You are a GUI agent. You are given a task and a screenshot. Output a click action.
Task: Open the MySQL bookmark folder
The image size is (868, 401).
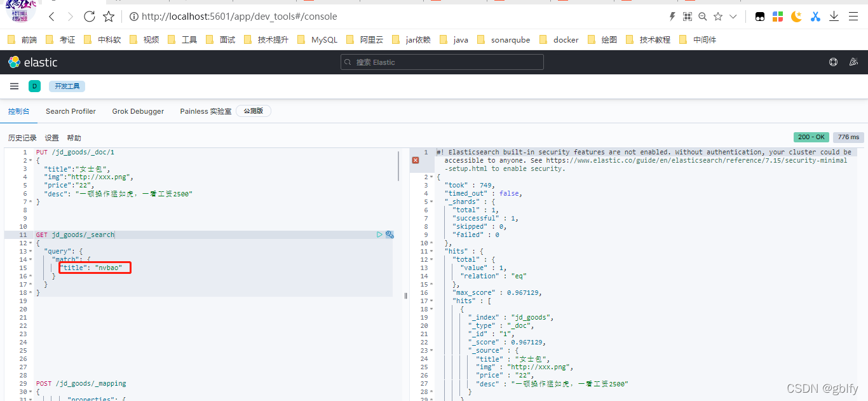click(x=317, y=39)
